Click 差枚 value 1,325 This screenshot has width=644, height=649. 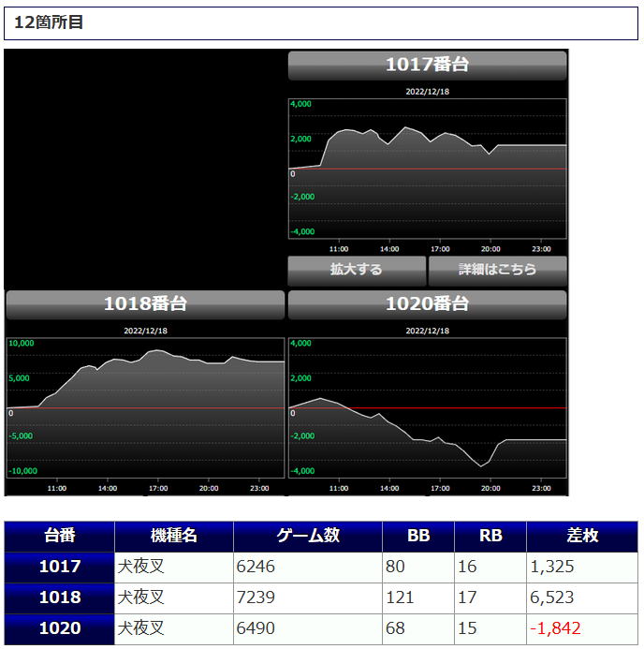552,567
